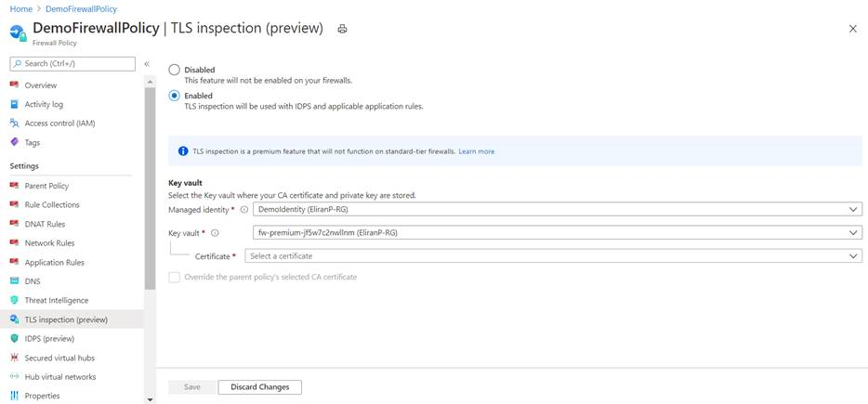Collapse the sidebar with double-chevron icon
Image resolution: width=868 pixels, height=404 pixels.
pos(147,63)
